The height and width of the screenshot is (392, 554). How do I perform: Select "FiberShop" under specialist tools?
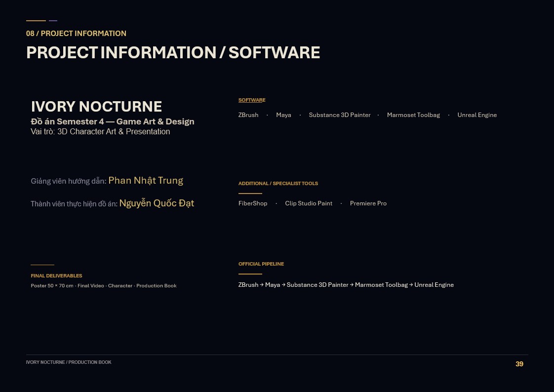(253, 203)
